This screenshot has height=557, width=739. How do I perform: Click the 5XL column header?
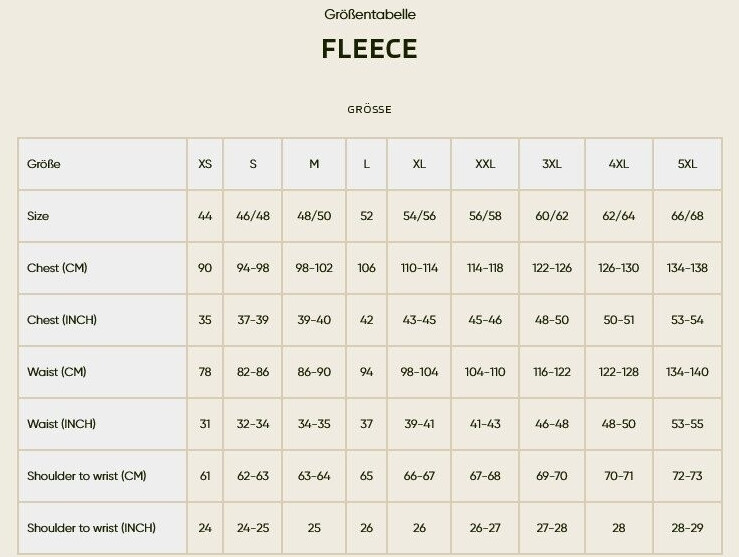[687, 164]
